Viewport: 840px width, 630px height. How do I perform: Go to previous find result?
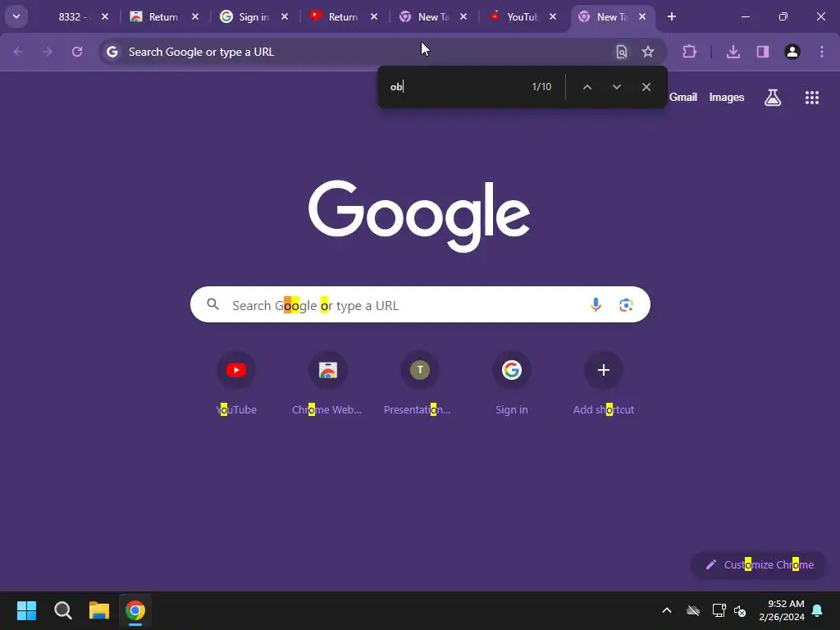(587, 87)
